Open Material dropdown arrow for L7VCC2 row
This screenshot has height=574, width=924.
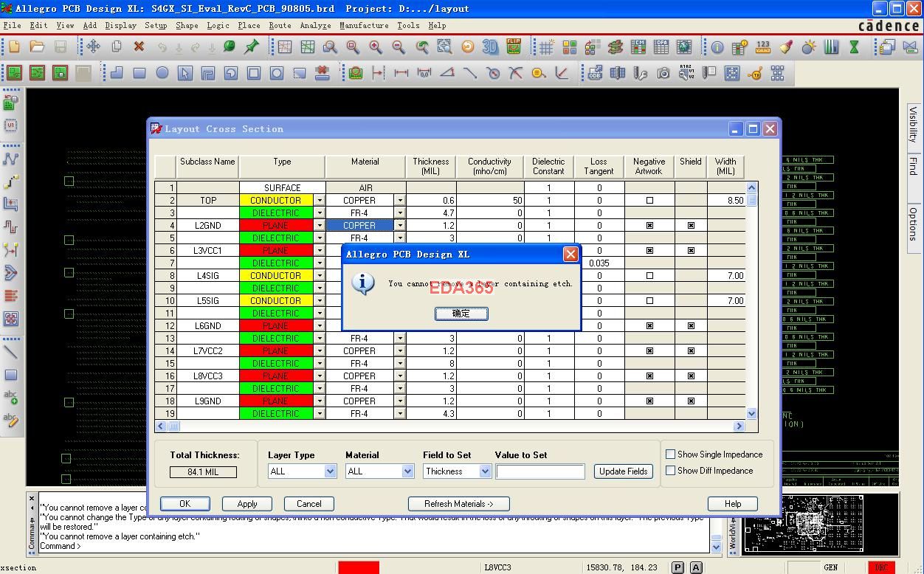pos(400,350)
